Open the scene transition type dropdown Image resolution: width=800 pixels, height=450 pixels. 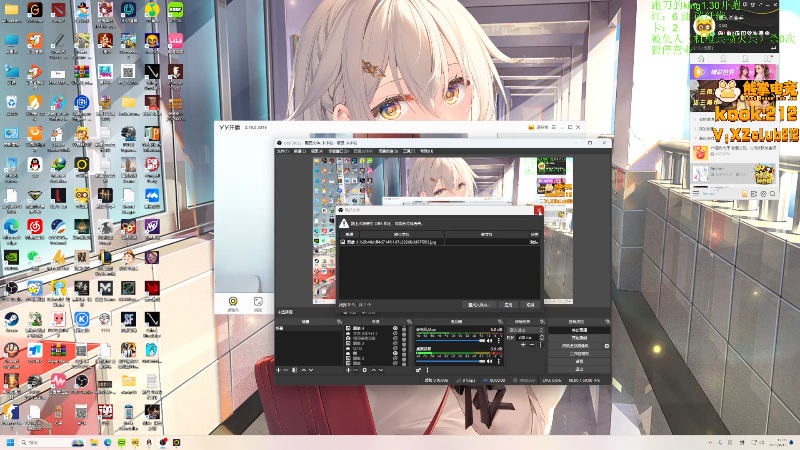[x=526, y=330]
